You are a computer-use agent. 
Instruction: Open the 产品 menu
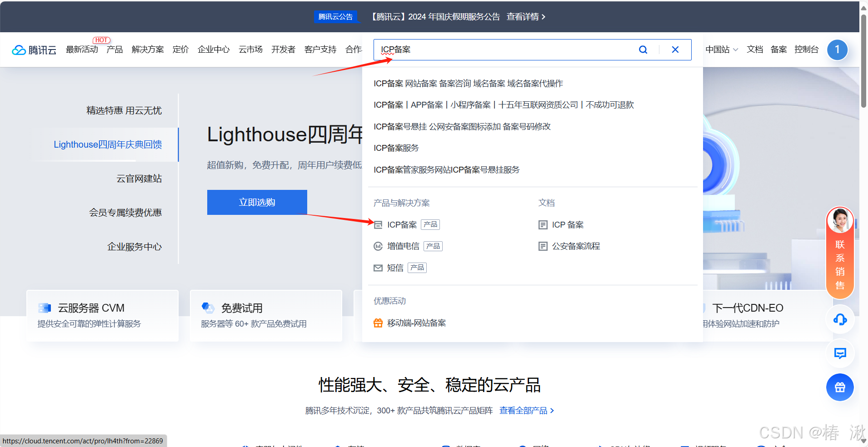coord(115,50)
